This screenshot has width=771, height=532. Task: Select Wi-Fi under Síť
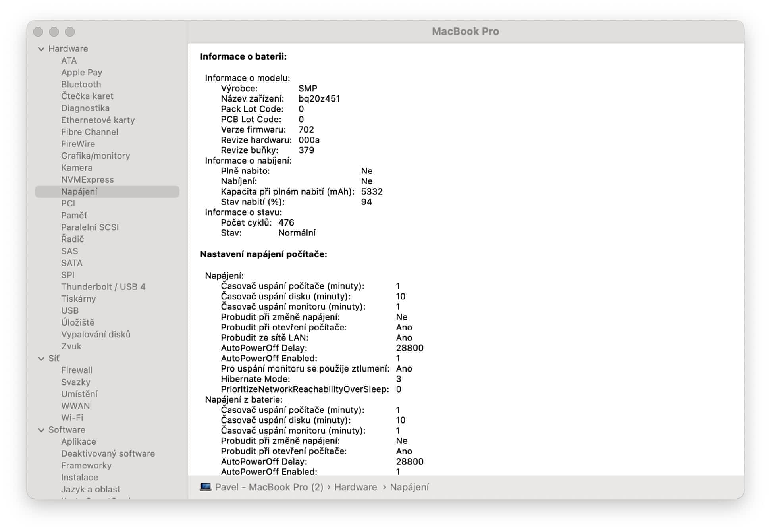coord(72,418)
